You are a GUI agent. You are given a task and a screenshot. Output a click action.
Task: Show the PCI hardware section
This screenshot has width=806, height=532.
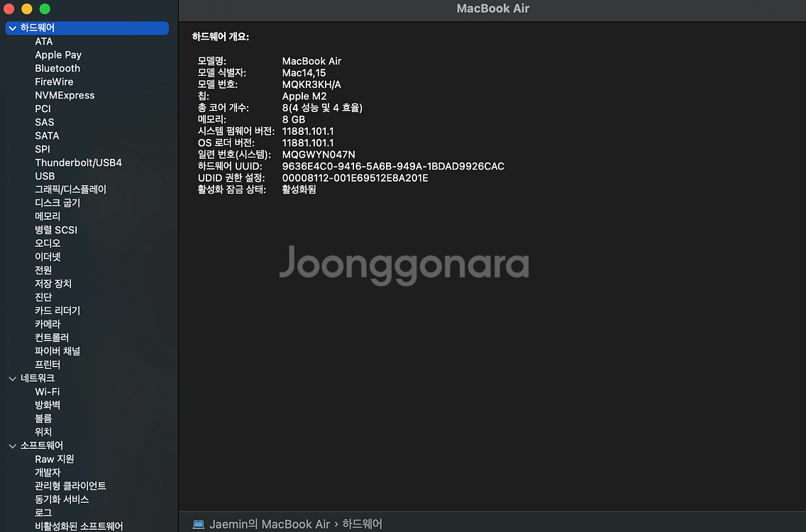tap(43, 109)
